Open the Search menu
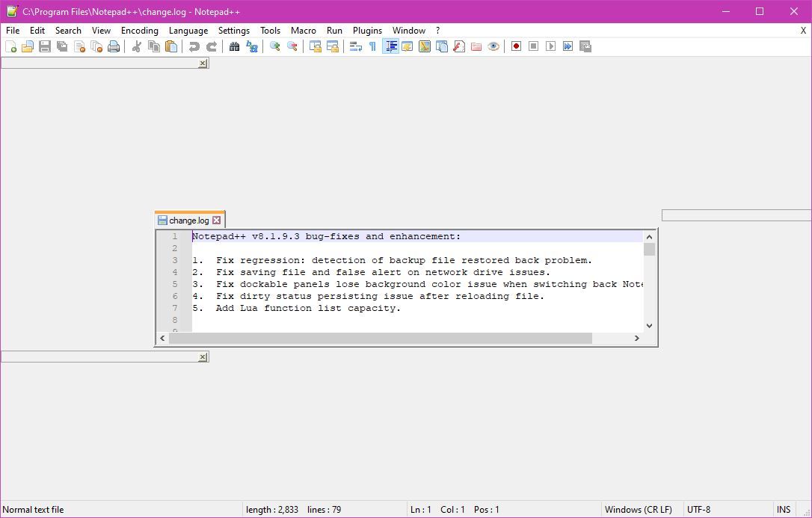Image resolution: width=812 pixels, height=518 pixels. point(68,31)
